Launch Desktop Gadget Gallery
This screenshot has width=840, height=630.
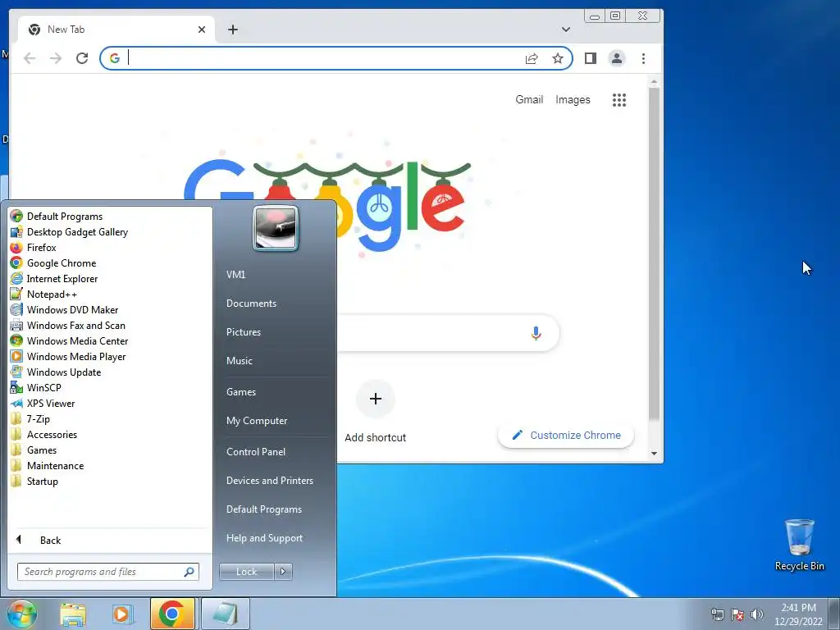coord(77,232)
